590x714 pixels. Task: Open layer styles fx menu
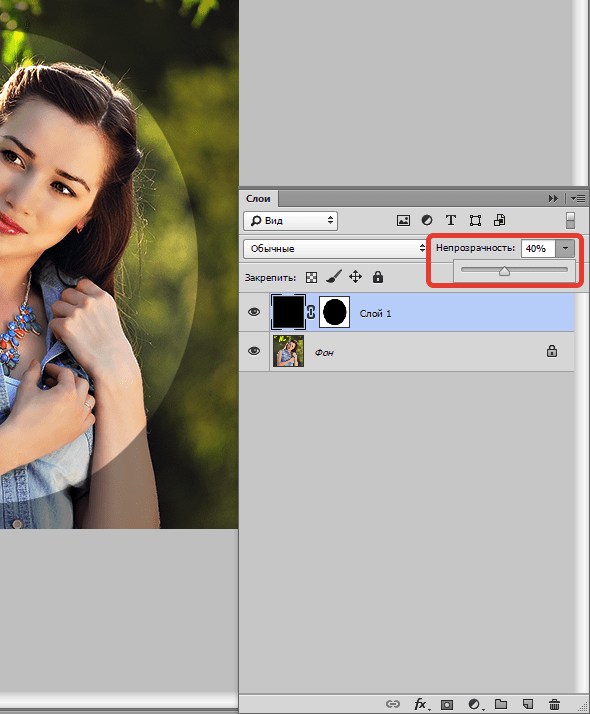coord(421,704)
